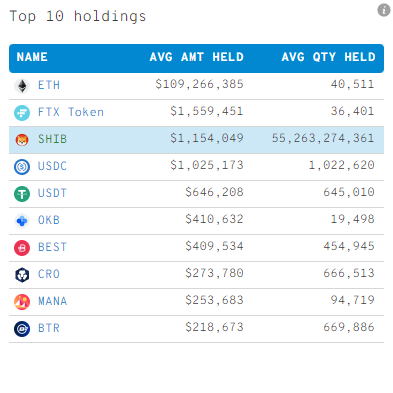
Task: Click the dark blue BTR icon
Action: point(22,329)
